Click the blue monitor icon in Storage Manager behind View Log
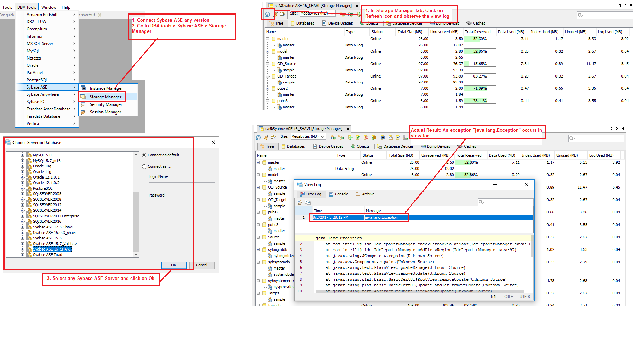Image resolution: width=633 pixels, height=364 pixels. [383, 137]
